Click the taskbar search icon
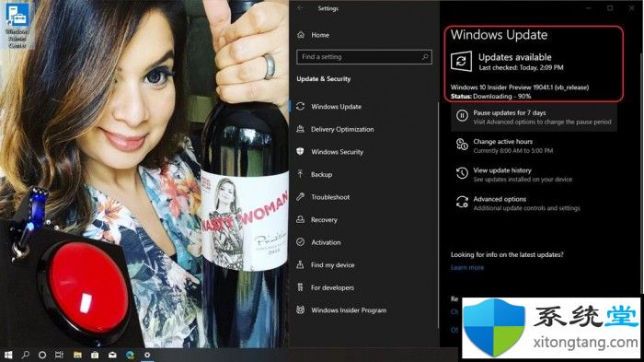644x362 pixels. [26, 355]
